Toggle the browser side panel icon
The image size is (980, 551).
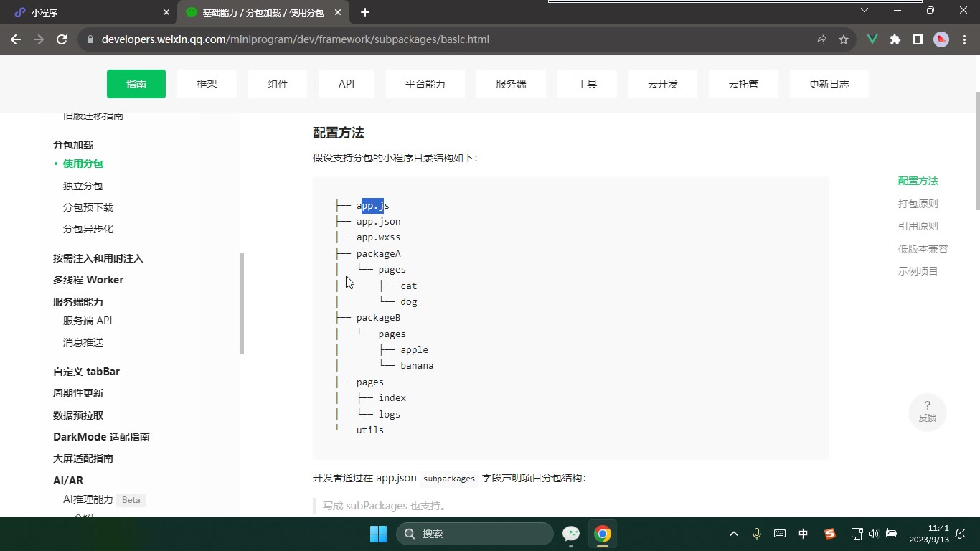coord(918,39)
